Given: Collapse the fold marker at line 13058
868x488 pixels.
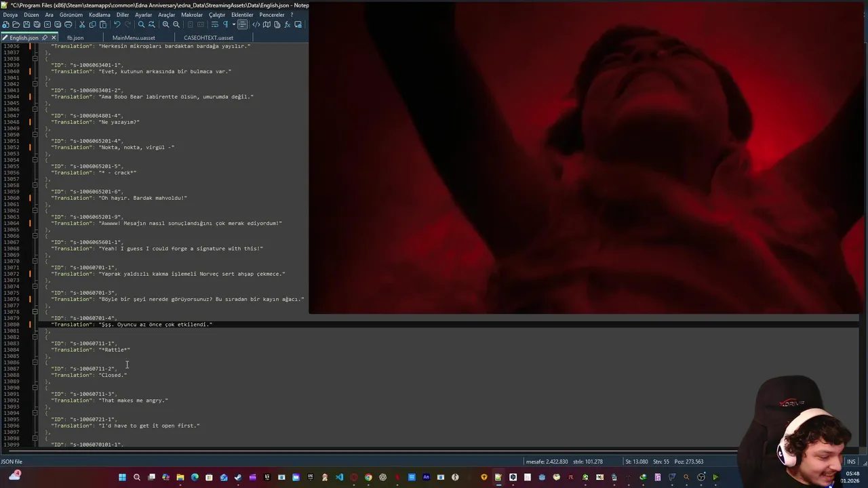Looking at the screenshot, I should [35, 185].
